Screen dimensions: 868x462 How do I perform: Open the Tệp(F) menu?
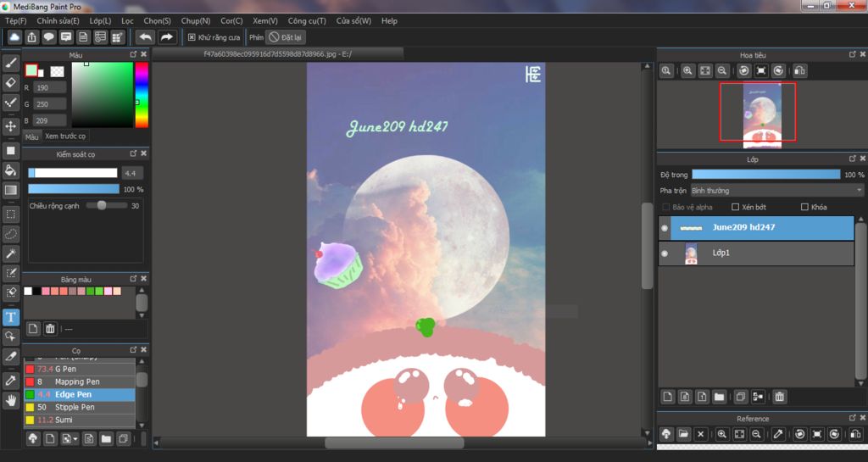point(16,20)
